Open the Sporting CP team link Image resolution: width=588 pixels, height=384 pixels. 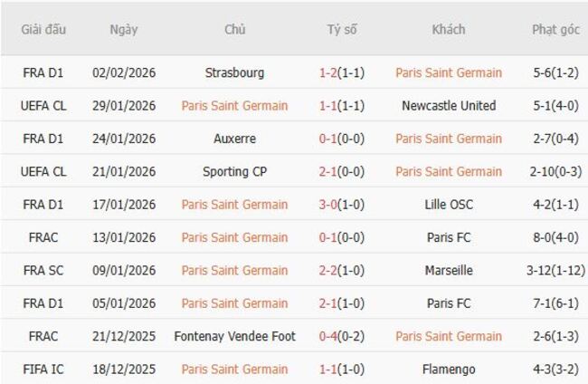coord(234,171)
